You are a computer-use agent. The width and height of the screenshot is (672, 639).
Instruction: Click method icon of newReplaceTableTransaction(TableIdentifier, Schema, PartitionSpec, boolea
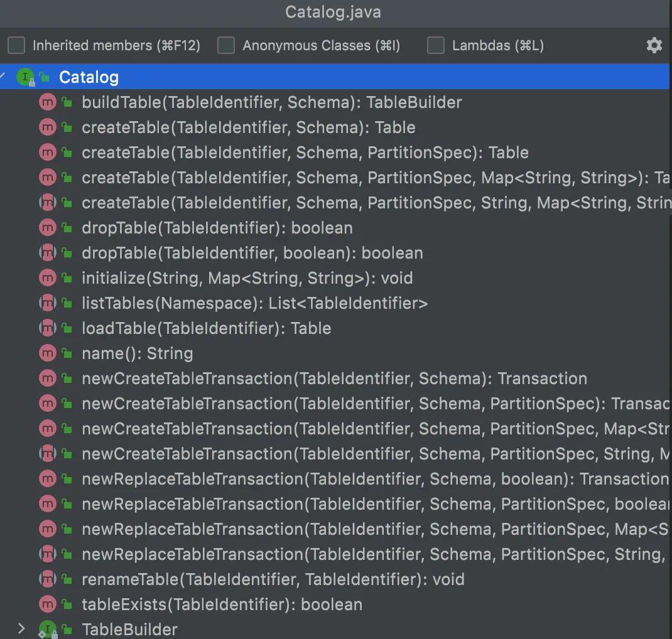click(x=48, y=503)
